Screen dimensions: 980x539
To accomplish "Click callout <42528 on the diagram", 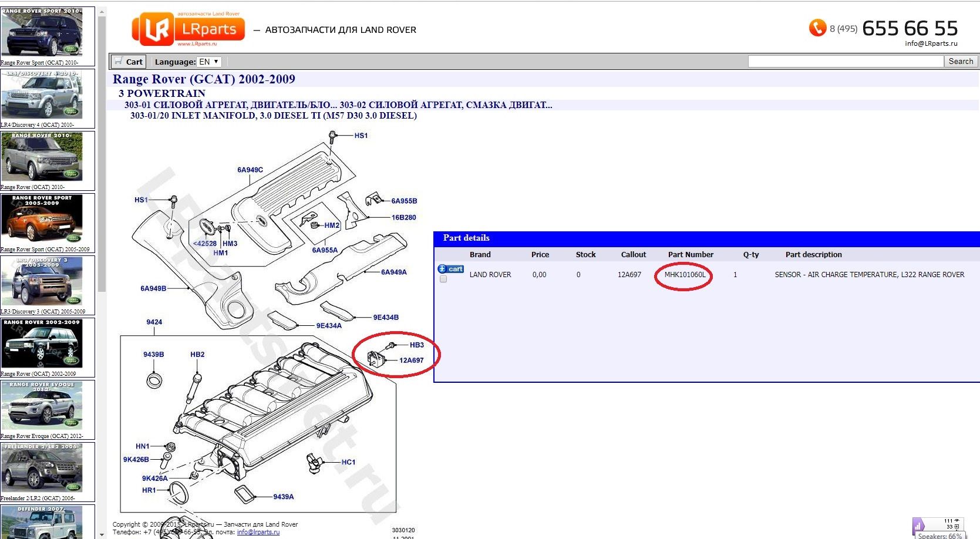I will 205,244.
